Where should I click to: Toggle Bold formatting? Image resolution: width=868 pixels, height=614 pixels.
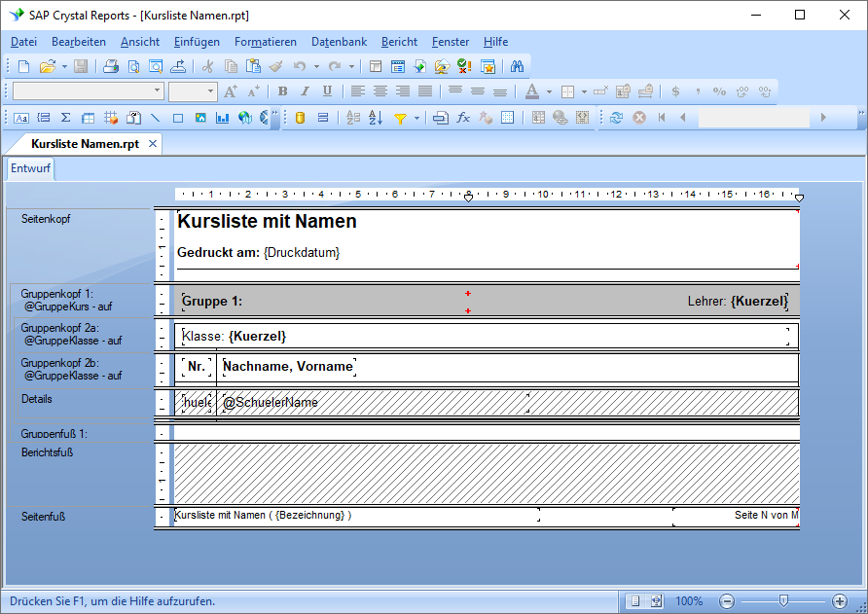(283, 91)
